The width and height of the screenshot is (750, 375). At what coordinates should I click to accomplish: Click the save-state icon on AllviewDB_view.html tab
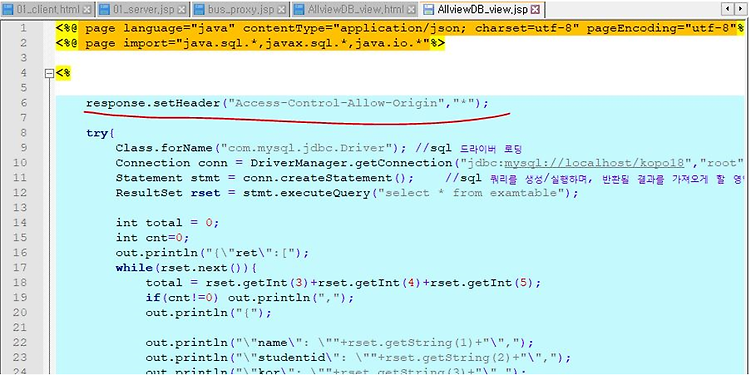pyautogui.click(x=299, y=9)
